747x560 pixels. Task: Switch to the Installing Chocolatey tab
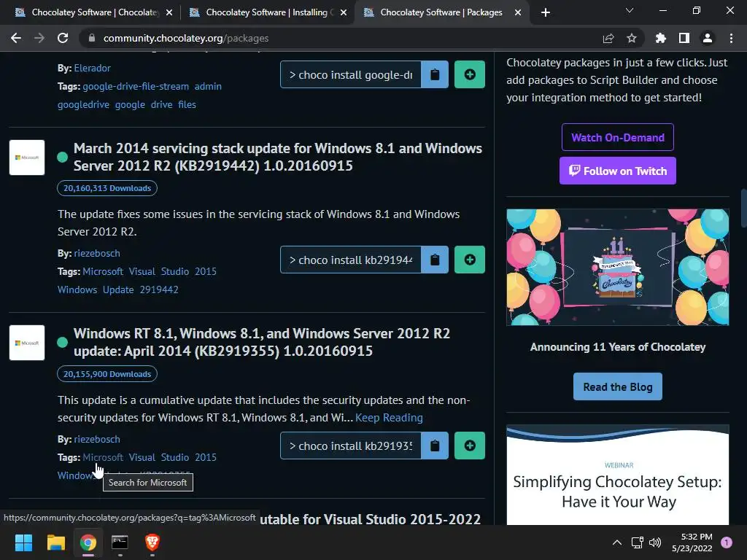pos(267,12)
